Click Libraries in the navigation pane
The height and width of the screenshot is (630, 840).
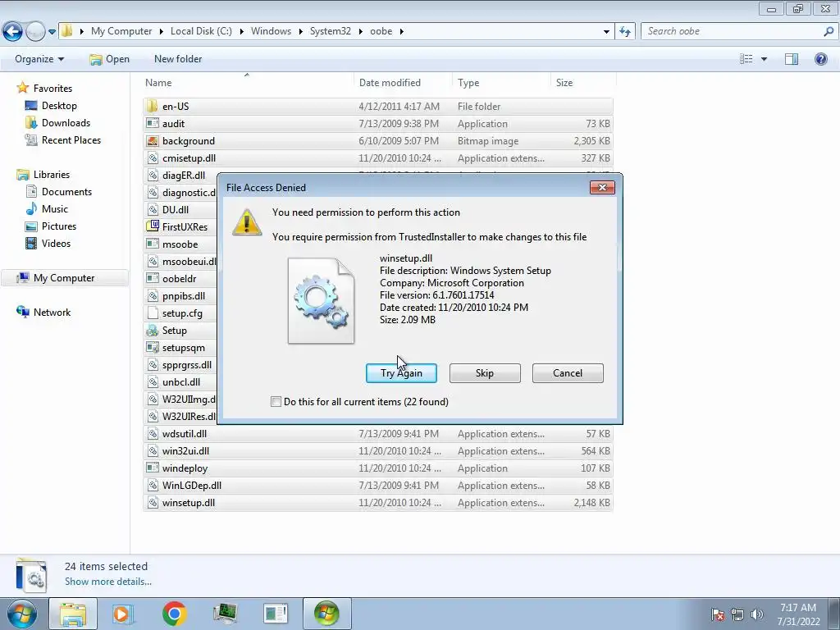pos(52,175)
